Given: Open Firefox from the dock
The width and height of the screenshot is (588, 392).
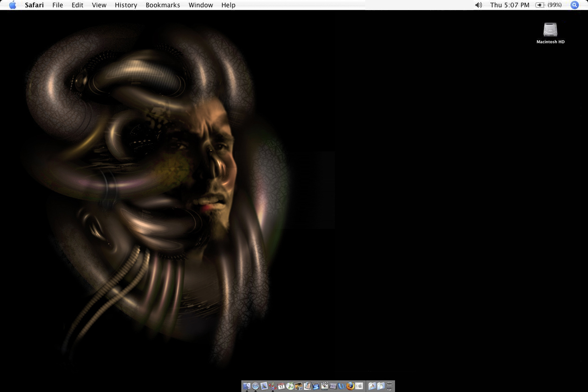Looking at the screenshot, I should point(351,386).
